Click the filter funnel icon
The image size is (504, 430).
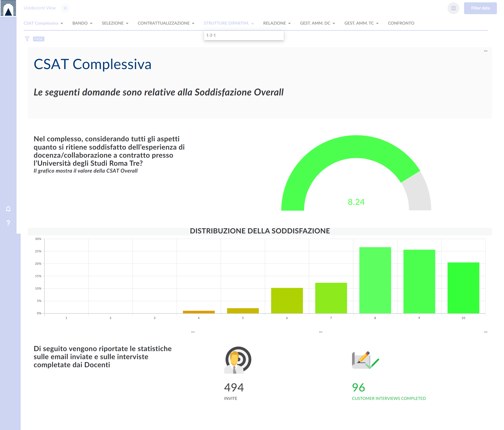pyautogui.click(x=27, y=39)
